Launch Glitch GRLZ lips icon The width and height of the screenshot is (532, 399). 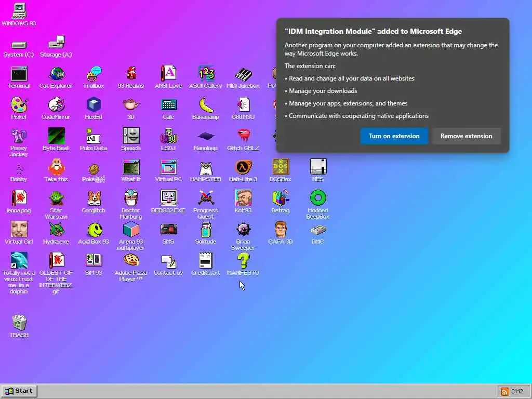click(243, 136)
